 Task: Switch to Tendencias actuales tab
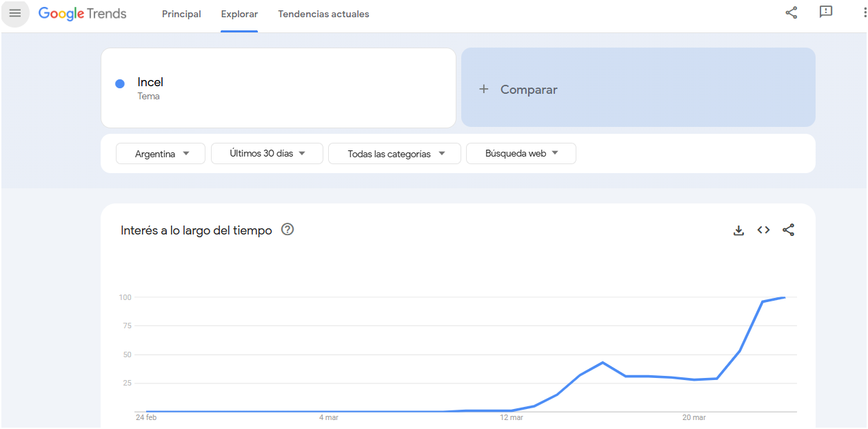323,14
